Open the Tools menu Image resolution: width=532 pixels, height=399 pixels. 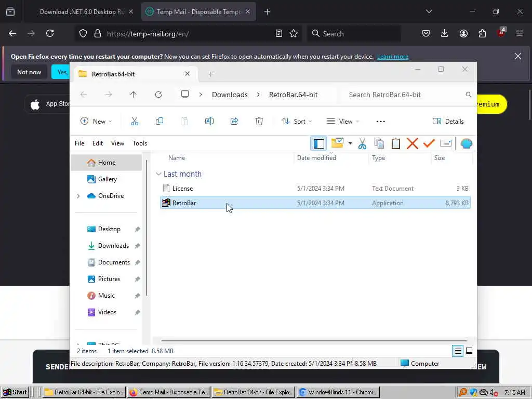(140, 143)
